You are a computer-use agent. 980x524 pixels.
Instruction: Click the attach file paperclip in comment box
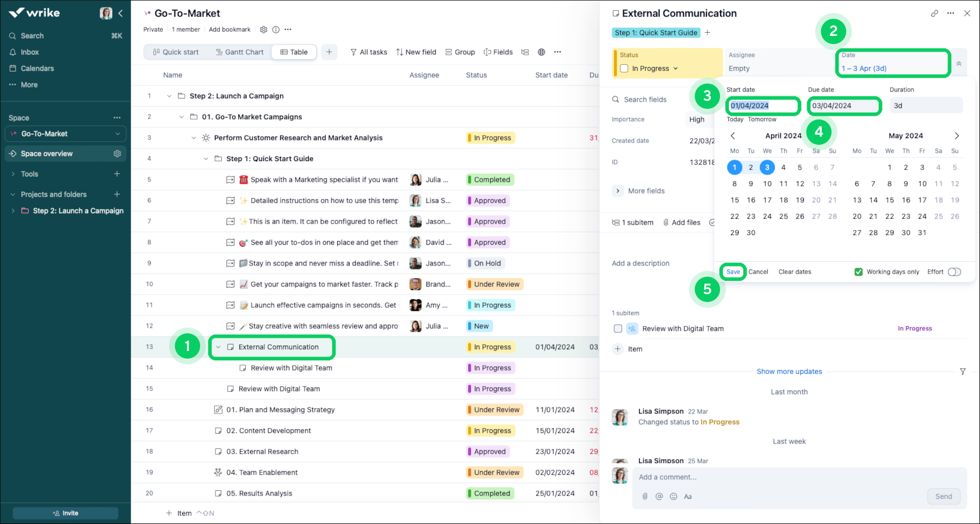(645, 496)
